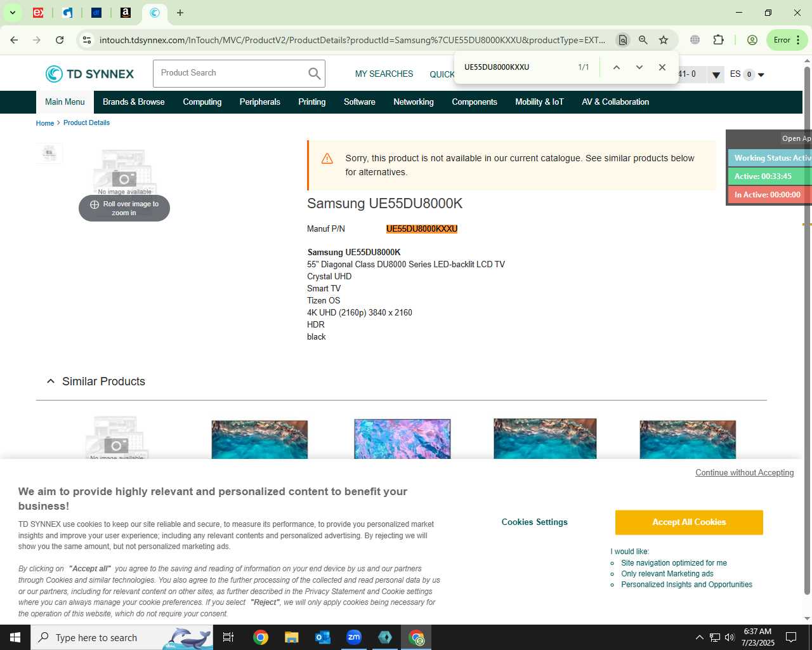Open the Computing menu
The height and width of the screenshot is (650, 812).
click(x=202, y=102)
